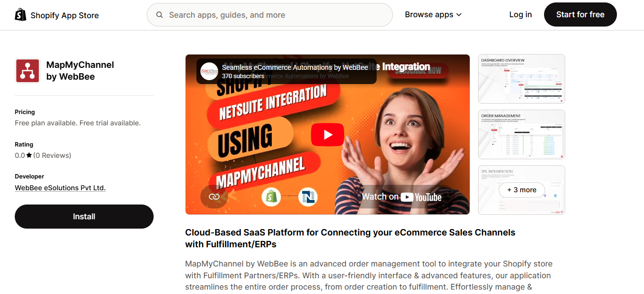This screenshot has height=294, width=644.
Task: Select the MapMyChannel app icon
Action: pos(27,70)
